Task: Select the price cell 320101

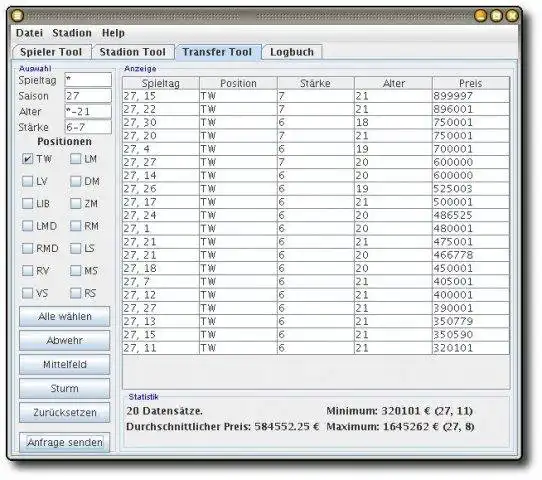Action: pos(471,348)
